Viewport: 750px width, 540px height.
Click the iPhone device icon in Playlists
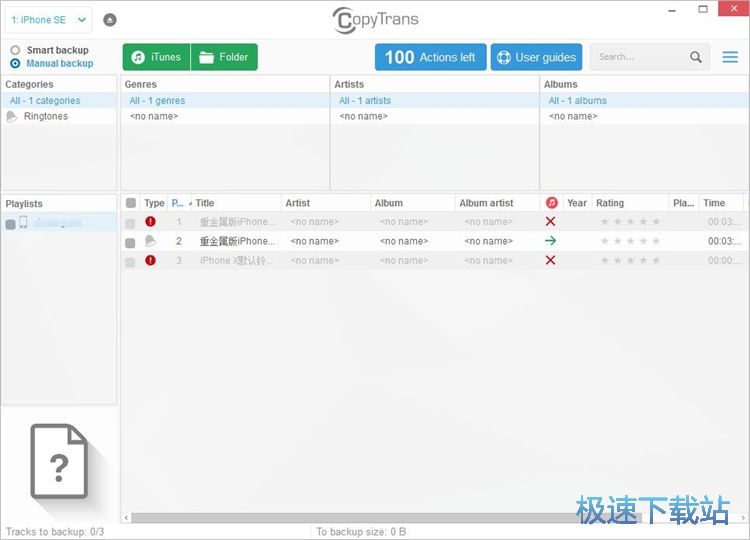tap(23, 222)
